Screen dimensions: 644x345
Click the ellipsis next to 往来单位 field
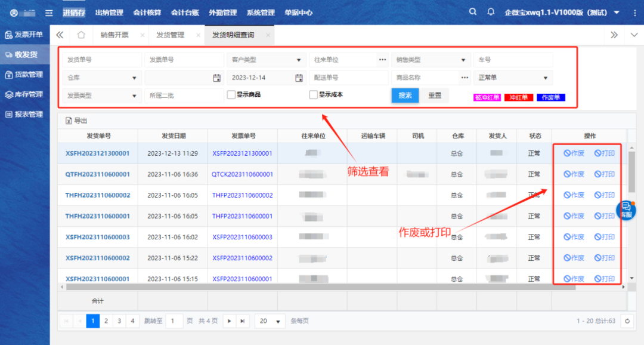pyautogui.click(x=382, y=60)
